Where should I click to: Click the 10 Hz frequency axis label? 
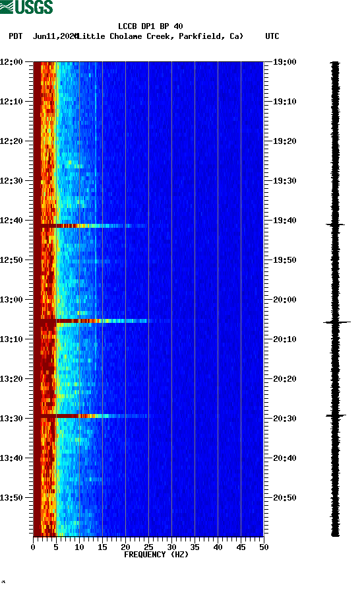click(79, 547)
